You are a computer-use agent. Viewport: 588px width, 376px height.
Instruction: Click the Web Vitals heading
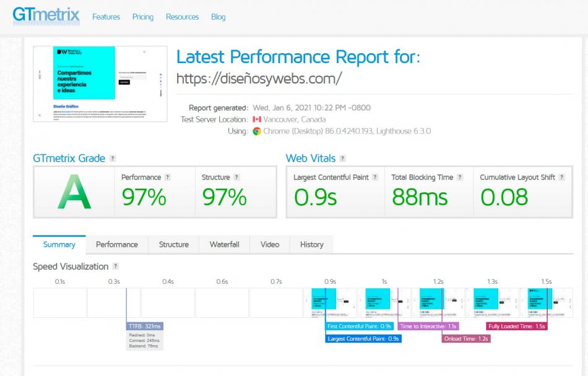pyautogui.click(x=311, y=158)
